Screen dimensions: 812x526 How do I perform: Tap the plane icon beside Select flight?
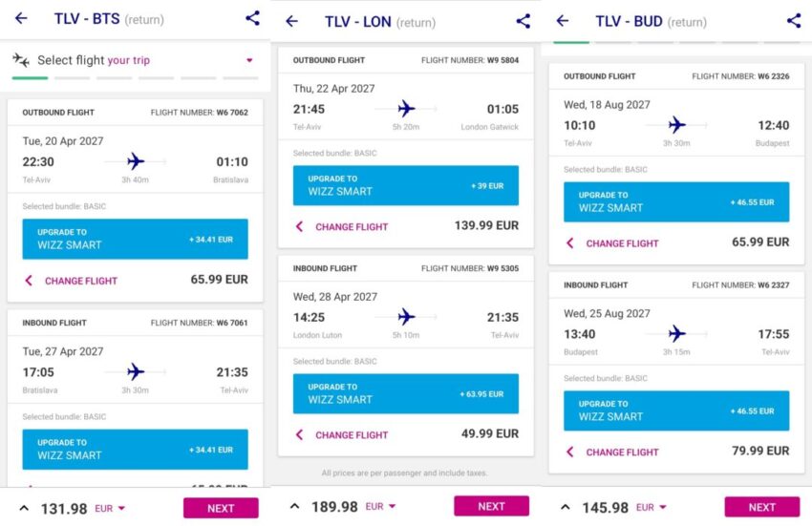tap(21, 60)
